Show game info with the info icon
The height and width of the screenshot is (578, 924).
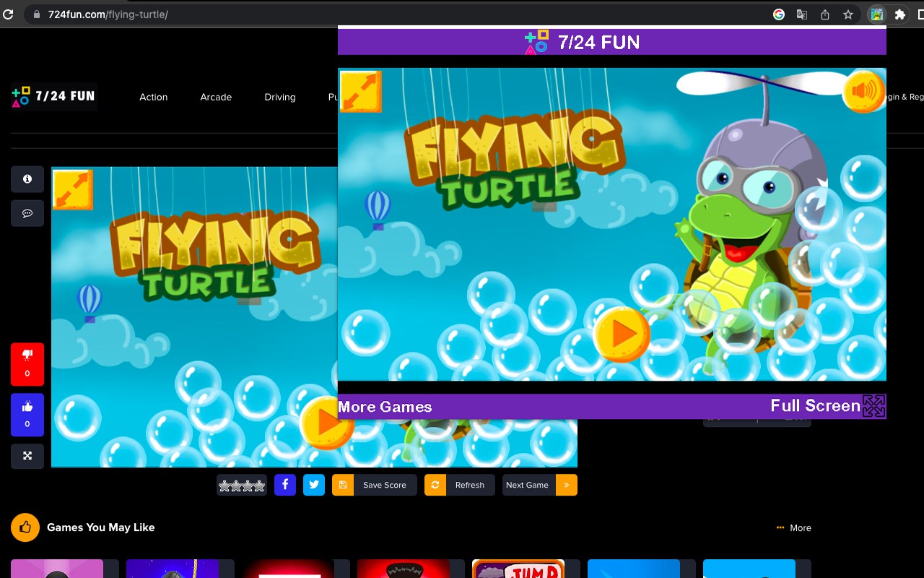[27, 179]
